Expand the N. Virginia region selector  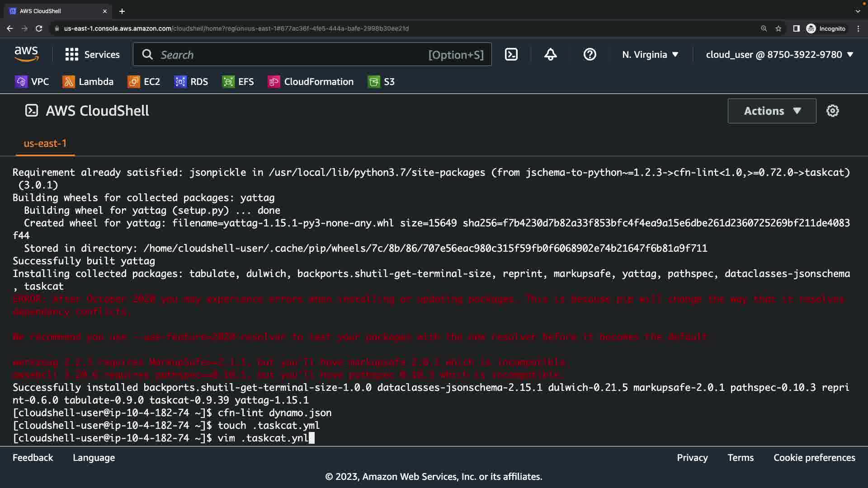point(650,55)
